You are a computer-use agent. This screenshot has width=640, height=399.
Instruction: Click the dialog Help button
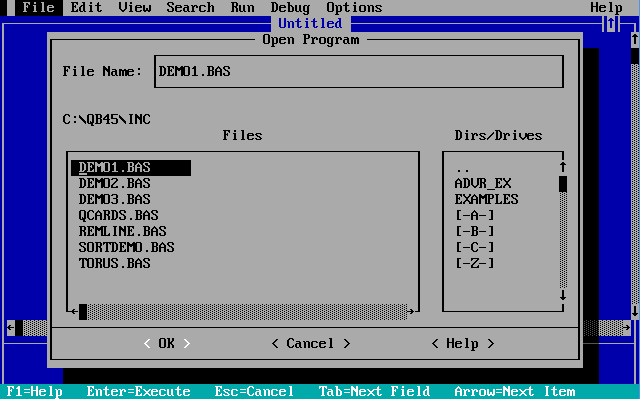462,344
